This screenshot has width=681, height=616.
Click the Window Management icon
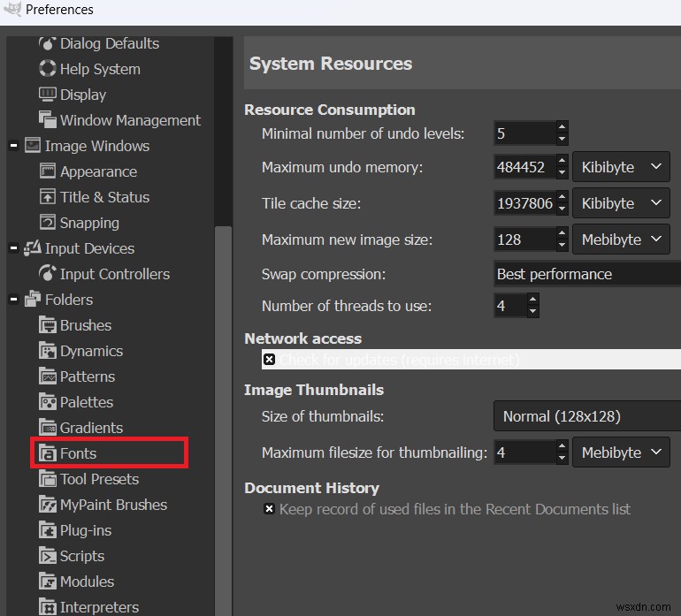click(x=48, y=119)
